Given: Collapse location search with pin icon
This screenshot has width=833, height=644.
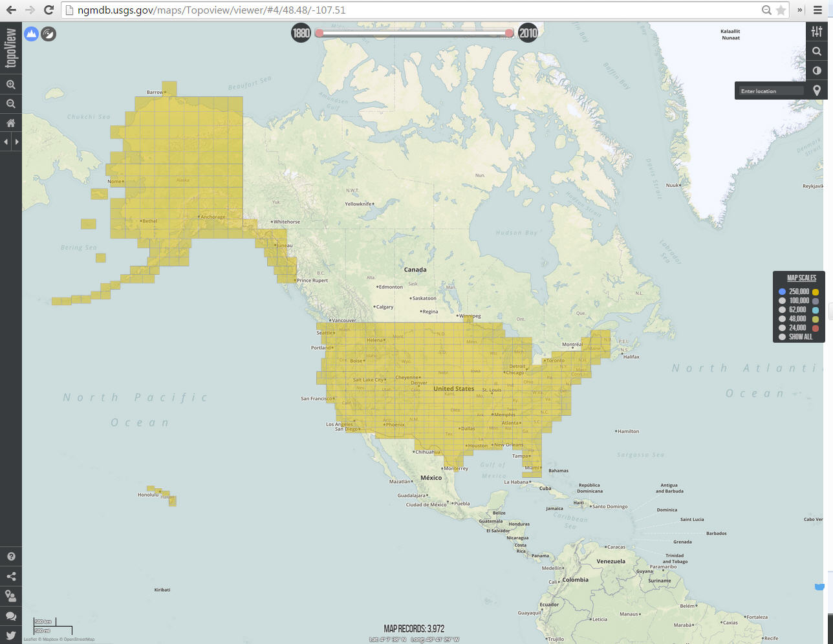Looking at the screenshot, I should coord(817,91).
